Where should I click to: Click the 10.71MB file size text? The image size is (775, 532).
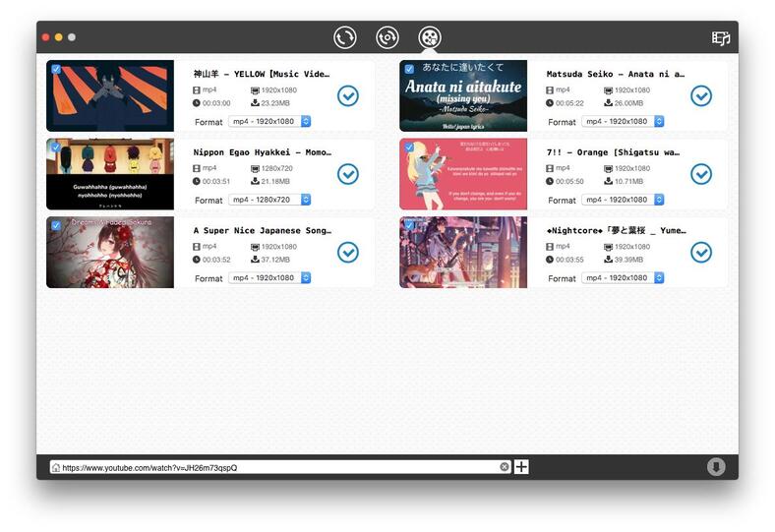pos(628,181)
